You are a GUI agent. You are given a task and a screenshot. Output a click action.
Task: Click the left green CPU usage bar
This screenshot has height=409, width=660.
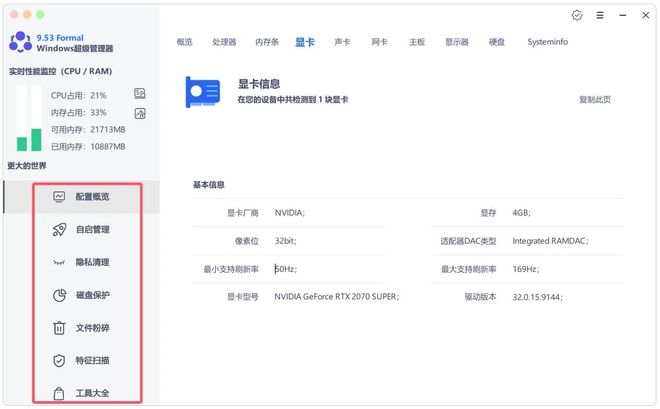(22, 144)
